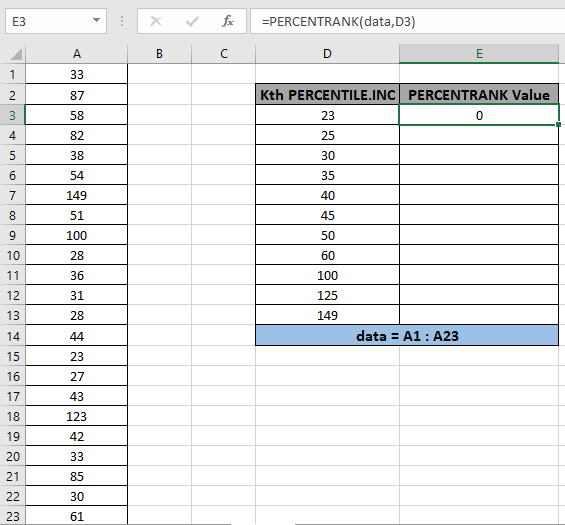Select cell A7 containing 149
Viewport: 565px width, 525px height.
77,195
